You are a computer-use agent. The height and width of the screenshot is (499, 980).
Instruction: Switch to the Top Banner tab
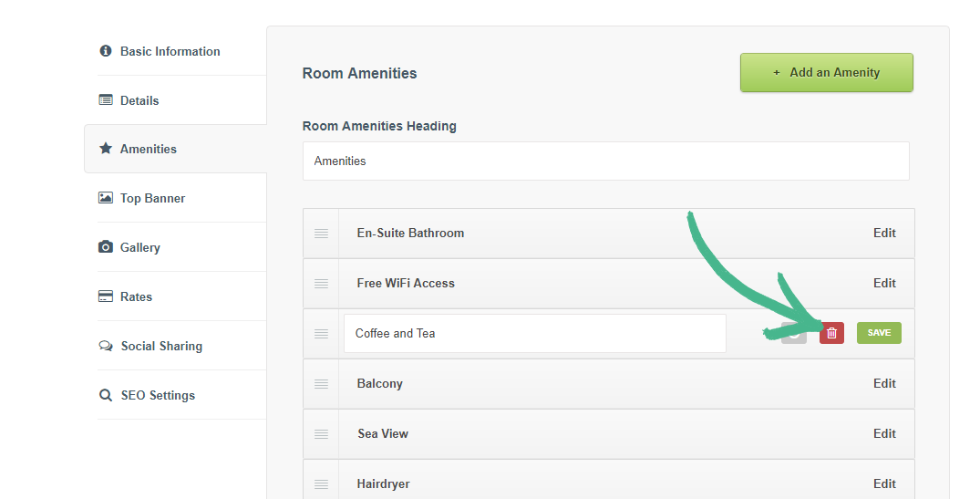click(152, 198)
